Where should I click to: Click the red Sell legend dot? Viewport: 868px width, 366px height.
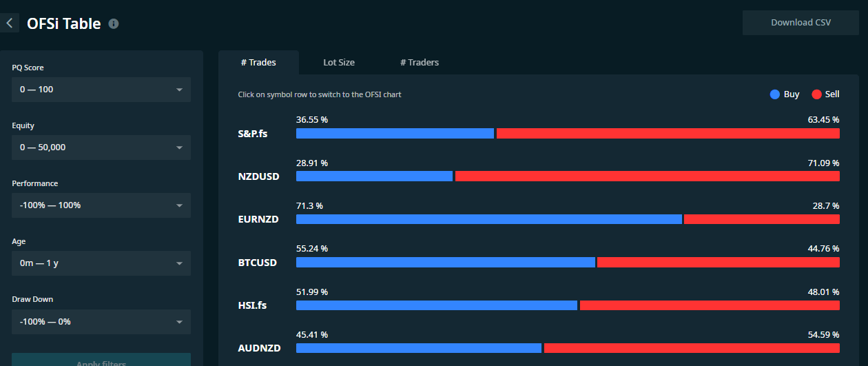(816, 94)
